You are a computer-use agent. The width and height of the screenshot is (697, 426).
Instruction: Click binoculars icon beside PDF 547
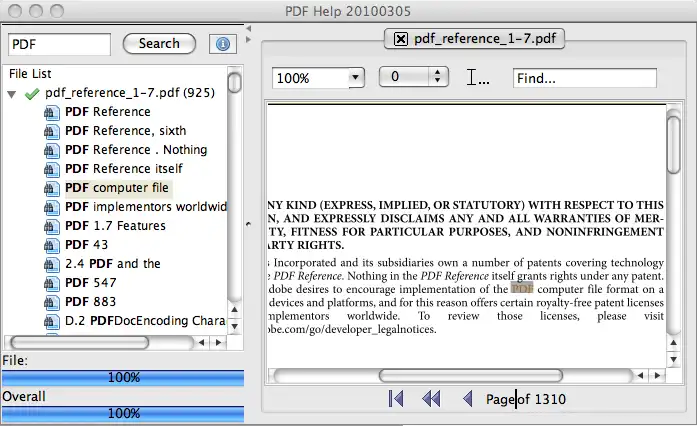52,284
